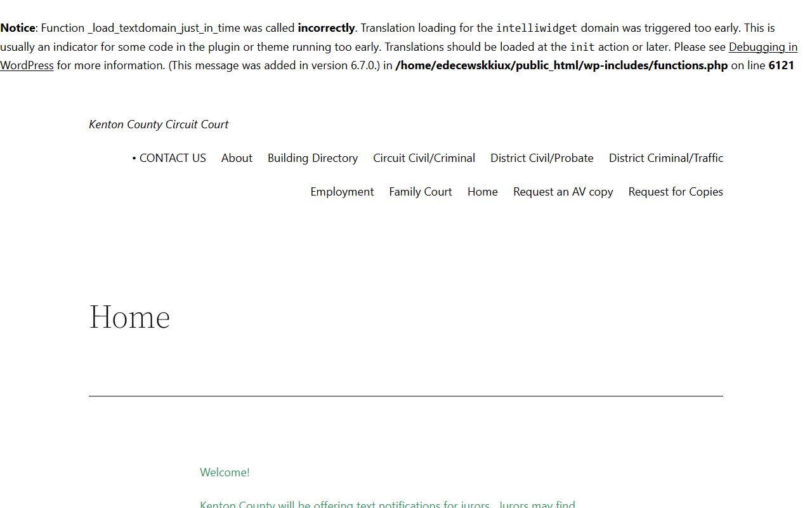The height and width of the screenshot is (508, 812).
Task: Follow the Debugging in WordPress link
Action: (763, 47)
